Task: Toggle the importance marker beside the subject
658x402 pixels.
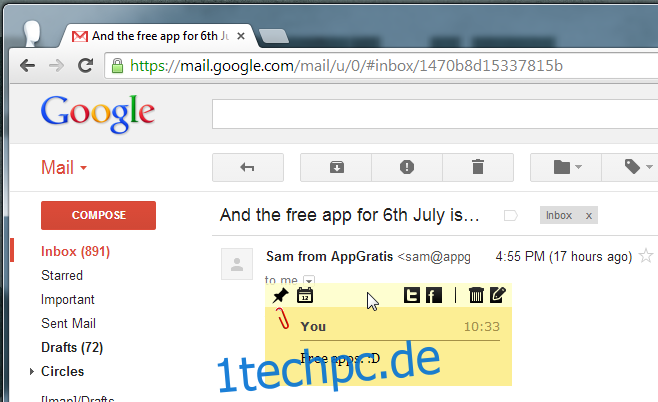Action: 510,216
